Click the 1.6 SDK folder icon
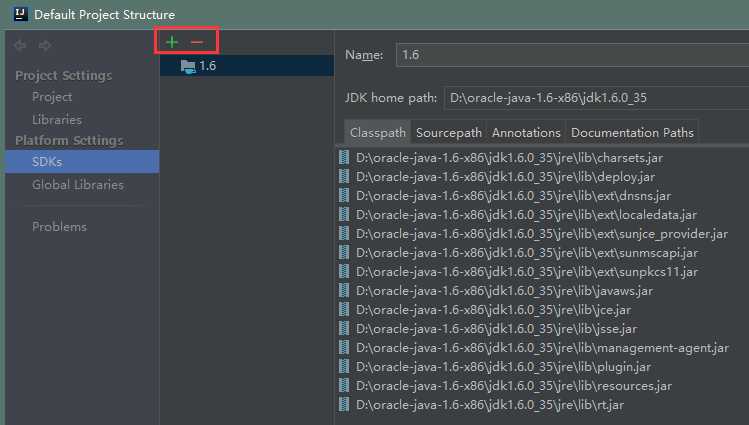 (188, 66)
